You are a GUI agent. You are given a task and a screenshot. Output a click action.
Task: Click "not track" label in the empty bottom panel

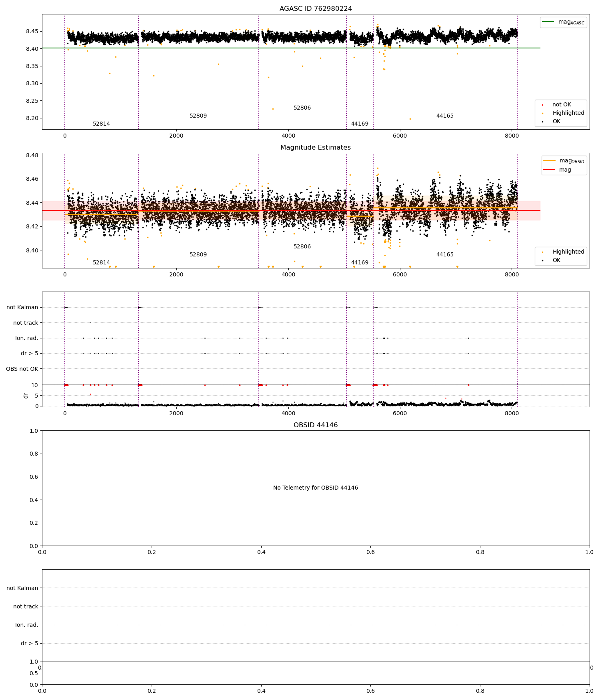click(x=26, y=606)
